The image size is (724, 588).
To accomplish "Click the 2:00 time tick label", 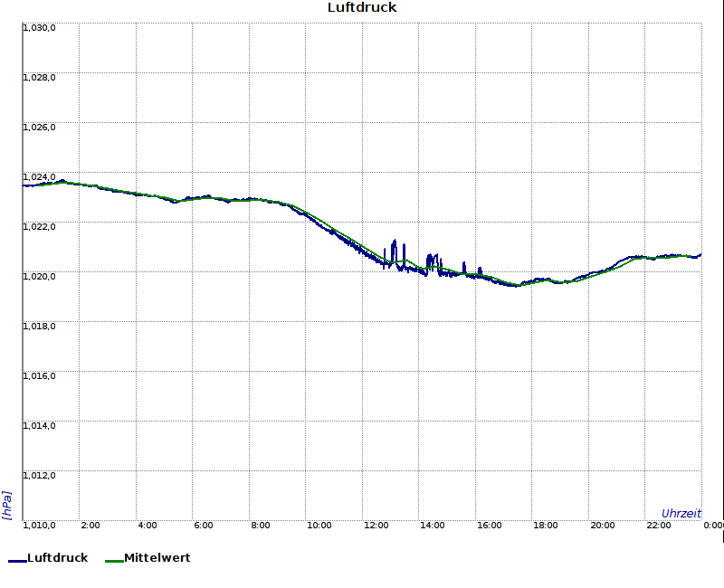I will pyautogui.click(x=90, y=526).
